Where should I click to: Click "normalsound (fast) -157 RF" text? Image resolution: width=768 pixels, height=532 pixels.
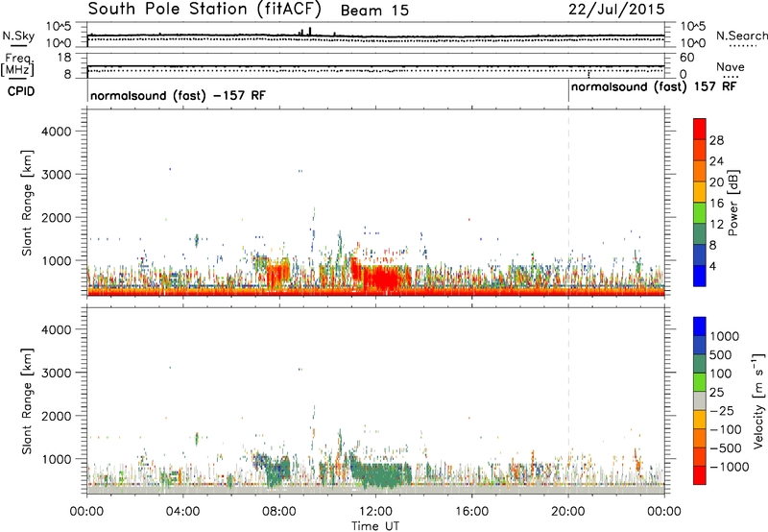coord(178,95)
